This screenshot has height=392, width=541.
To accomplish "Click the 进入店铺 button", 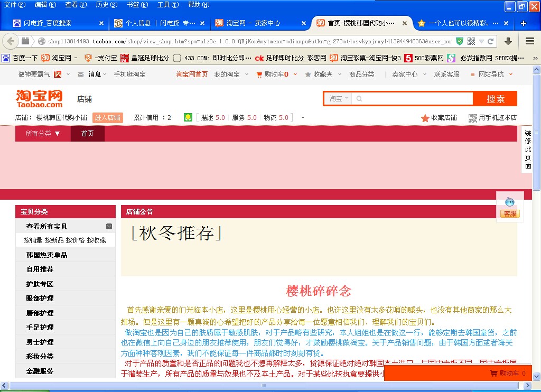I will tap(107, 118).
